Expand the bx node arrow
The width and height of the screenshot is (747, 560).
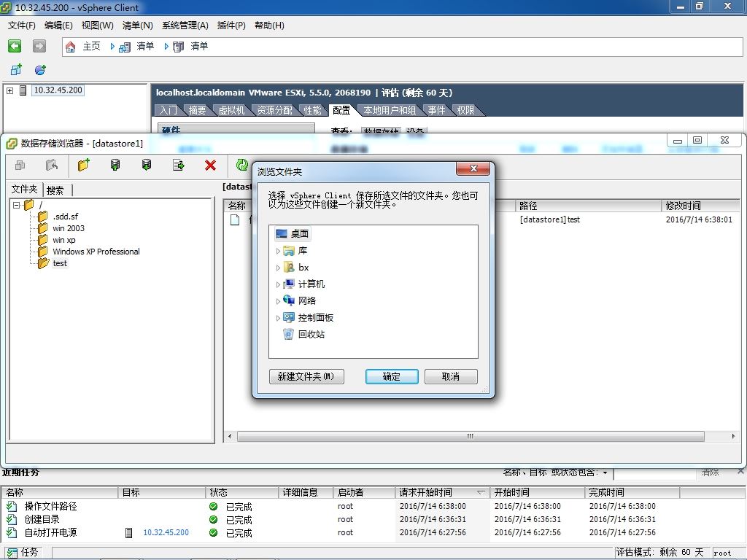click(278, 268)
